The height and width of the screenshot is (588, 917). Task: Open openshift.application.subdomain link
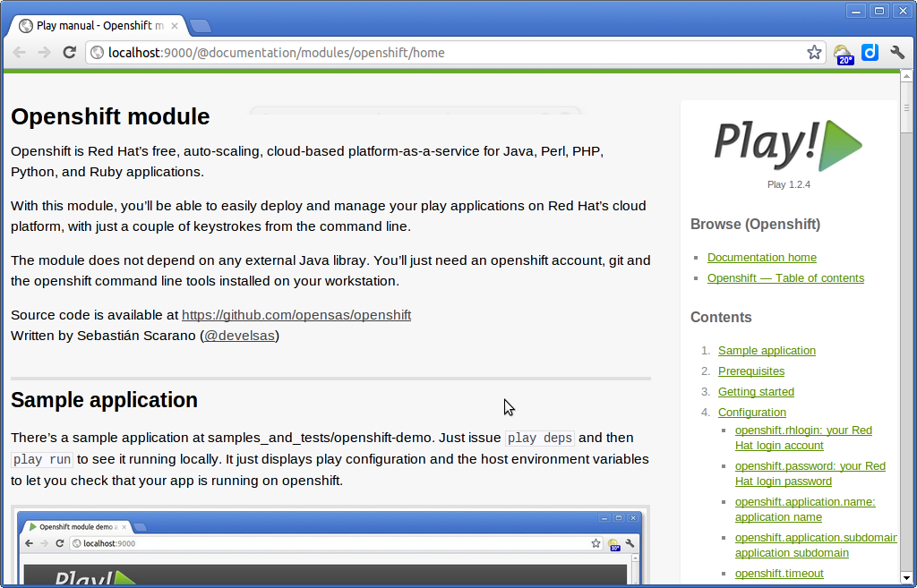click(x=816, y=545)
